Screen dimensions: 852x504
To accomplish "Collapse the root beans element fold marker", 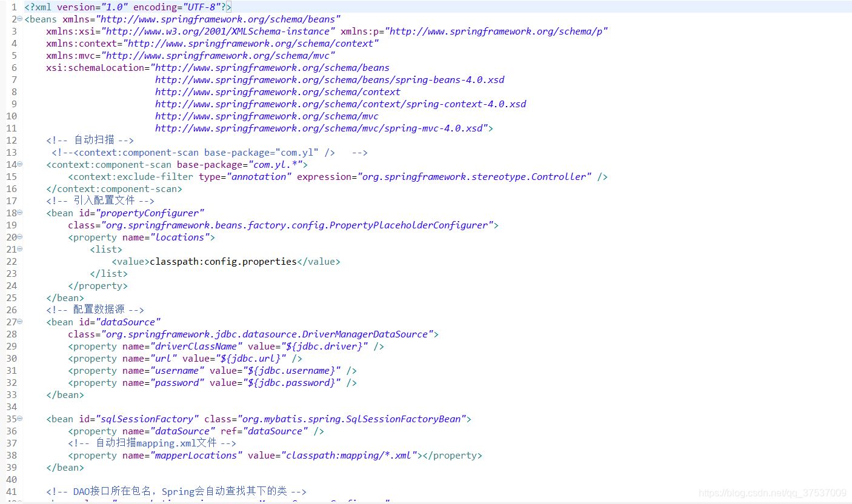I will click(x=20, y=19).
